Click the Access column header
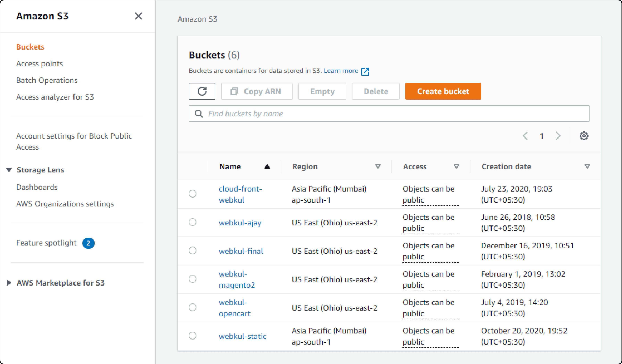This screenshot has width=622, height=364. tap(414, 167)
